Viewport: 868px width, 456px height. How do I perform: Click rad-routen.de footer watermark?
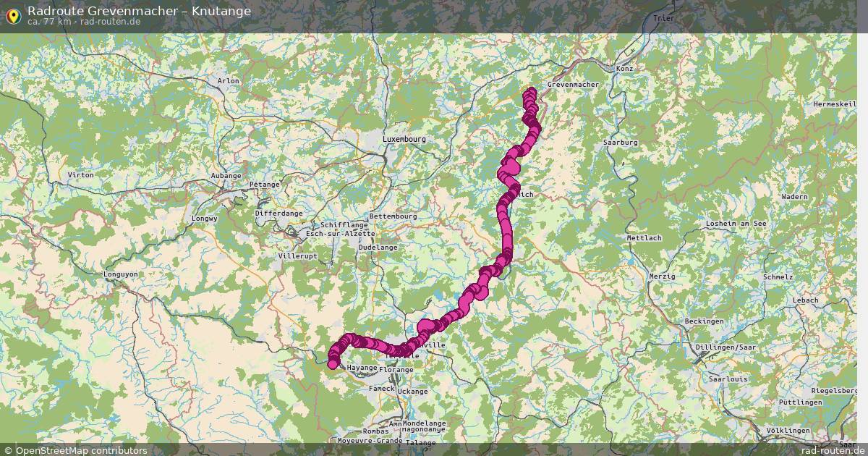click(x=833, y=450)
